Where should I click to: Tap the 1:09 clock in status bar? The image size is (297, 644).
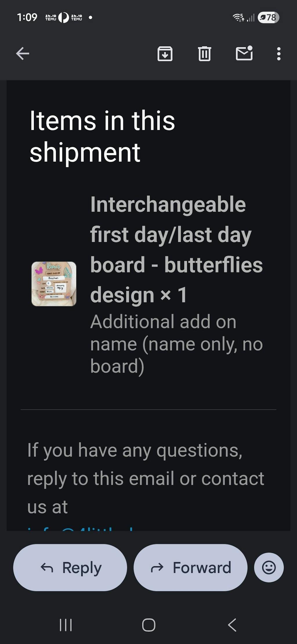pos(27,17)
